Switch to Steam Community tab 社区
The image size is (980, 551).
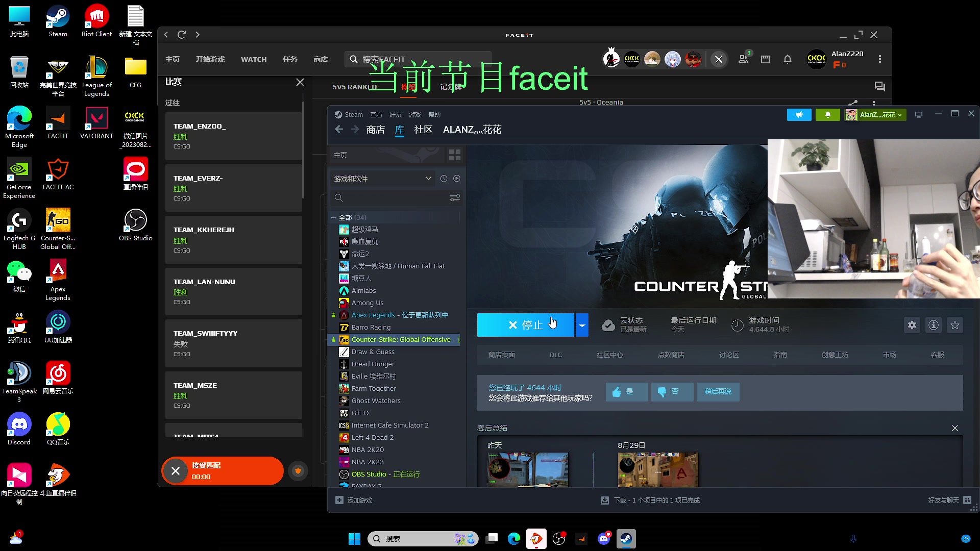tap(423, 130)
